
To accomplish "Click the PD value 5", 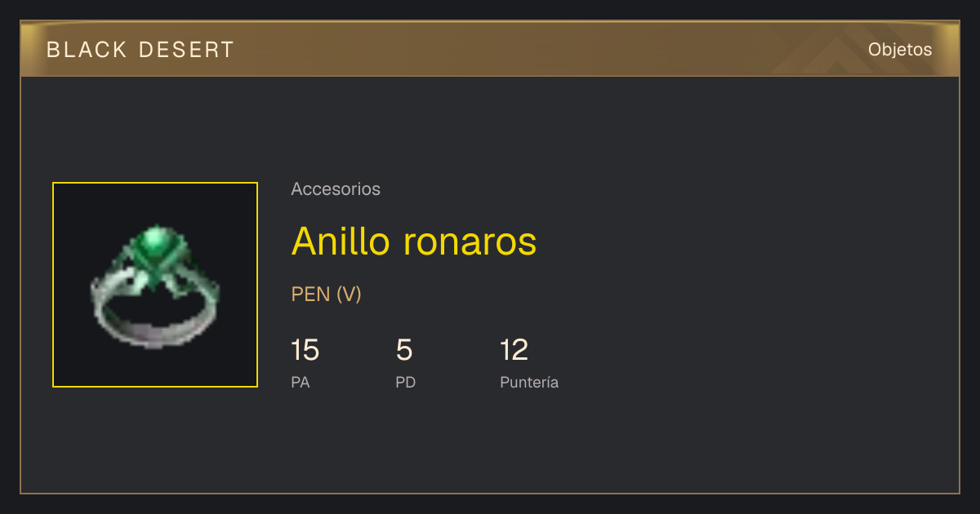I will coord(404,350).
